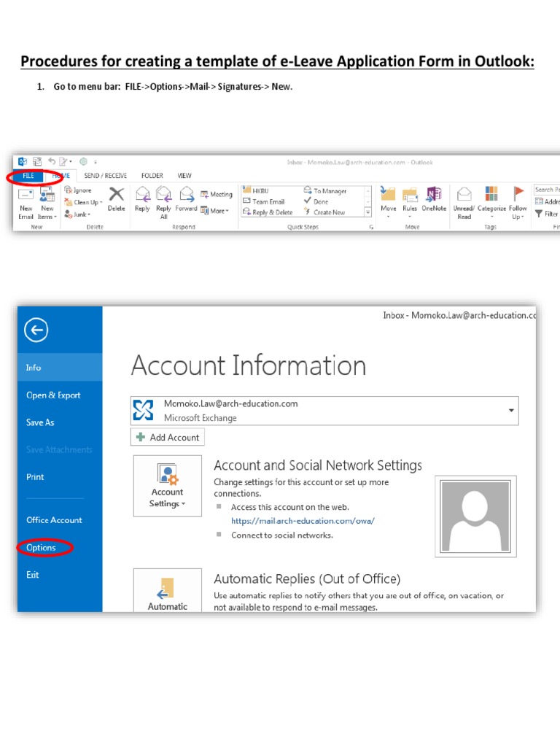Open Quick Steps dialog launcher
Image resolution: width=560 pixels, height=747 pixels.
371,228
